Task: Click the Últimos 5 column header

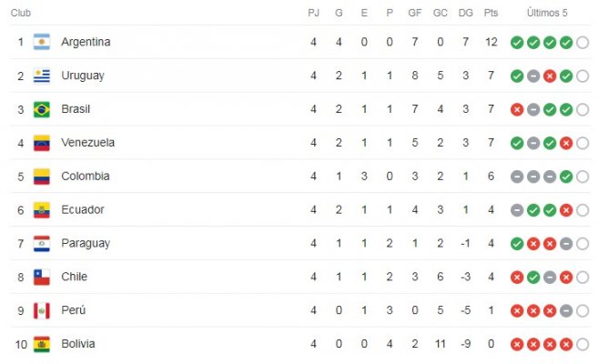Action: 547,13
